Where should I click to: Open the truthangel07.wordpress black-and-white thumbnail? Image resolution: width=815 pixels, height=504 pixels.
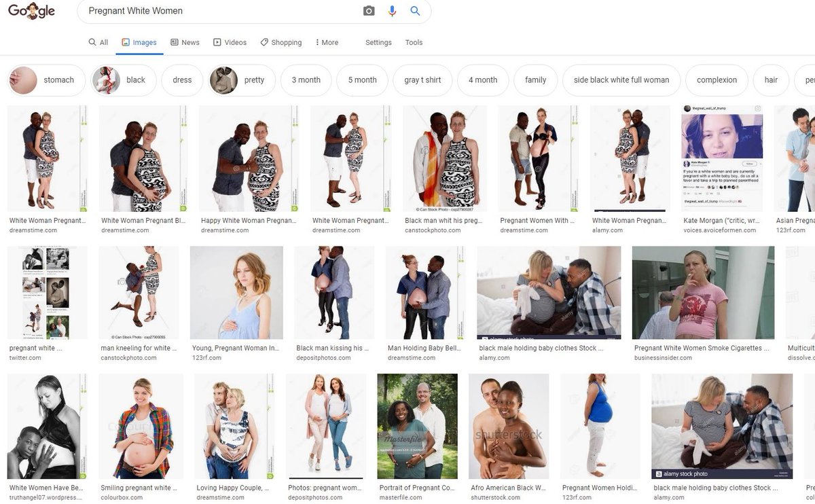[x=47, y=427]
